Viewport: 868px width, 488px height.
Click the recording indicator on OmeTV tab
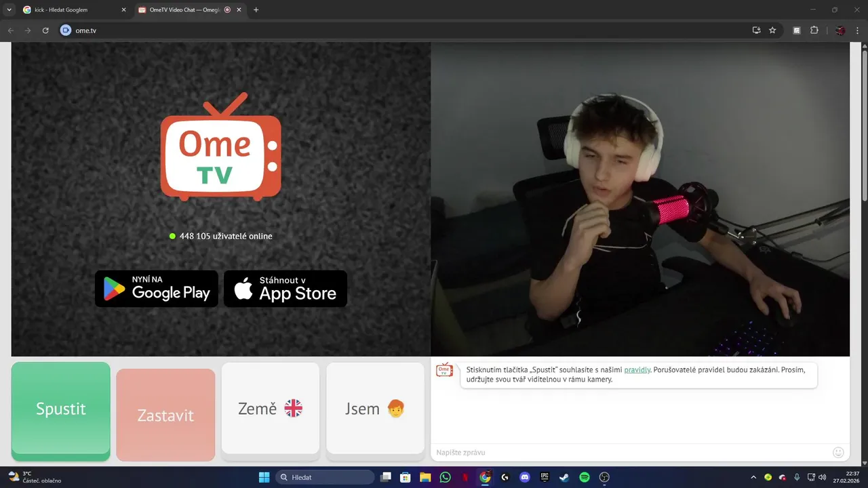(227, 10)
